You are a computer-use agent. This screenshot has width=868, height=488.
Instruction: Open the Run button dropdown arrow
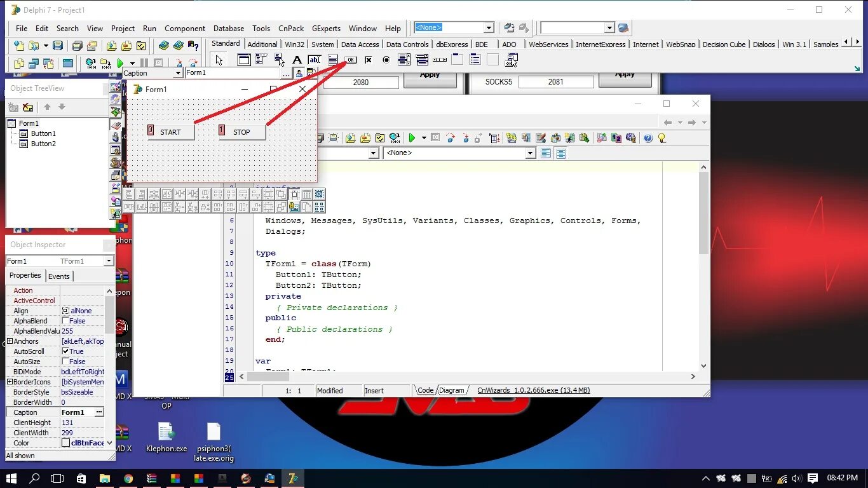click(132, 64)
